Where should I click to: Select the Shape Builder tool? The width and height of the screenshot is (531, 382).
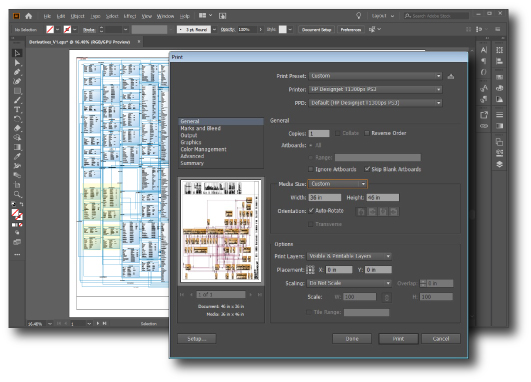click(x=17, y=137)
